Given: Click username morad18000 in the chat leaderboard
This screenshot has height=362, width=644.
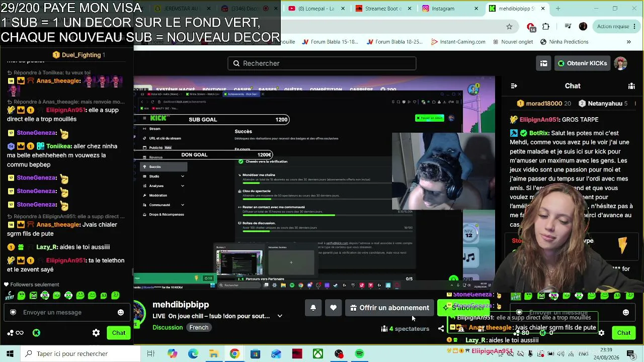Looking at the screenshot, I should click(x=544, y=104).
